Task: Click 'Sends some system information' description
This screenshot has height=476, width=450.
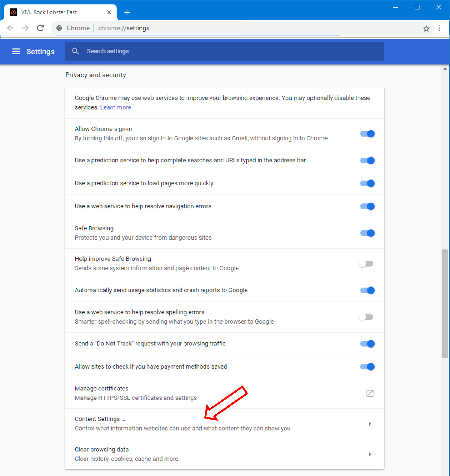Action: (157, 268)
